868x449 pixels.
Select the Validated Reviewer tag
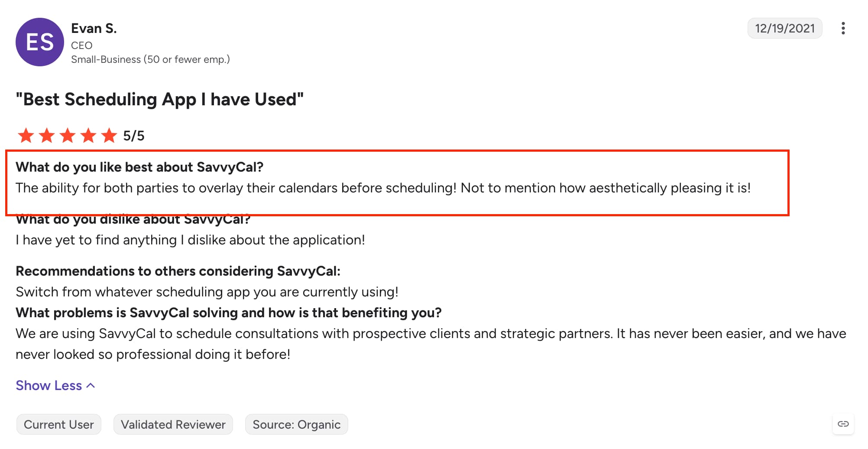pos(173,424)
